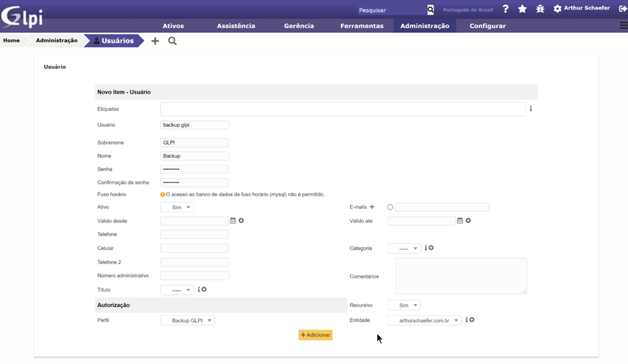Open the help question mark icon
The image size is (628, 364).
505,9
